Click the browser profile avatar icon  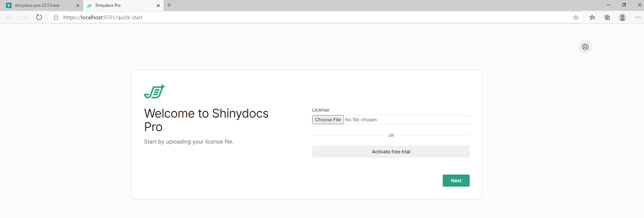(x=622, y=17)
